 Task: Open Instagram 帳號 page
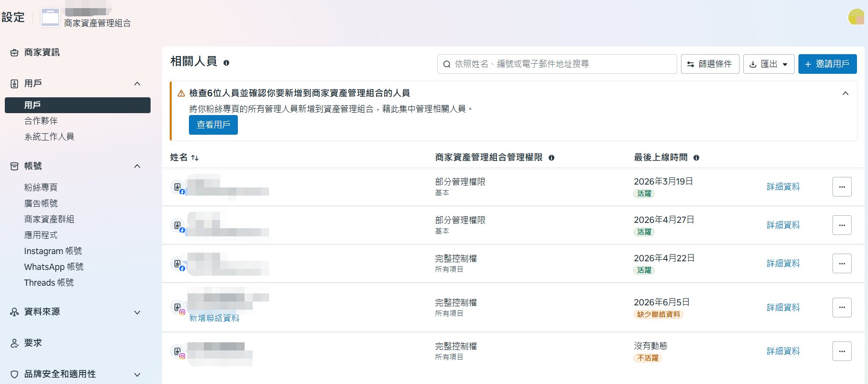[x=53, y=251]
